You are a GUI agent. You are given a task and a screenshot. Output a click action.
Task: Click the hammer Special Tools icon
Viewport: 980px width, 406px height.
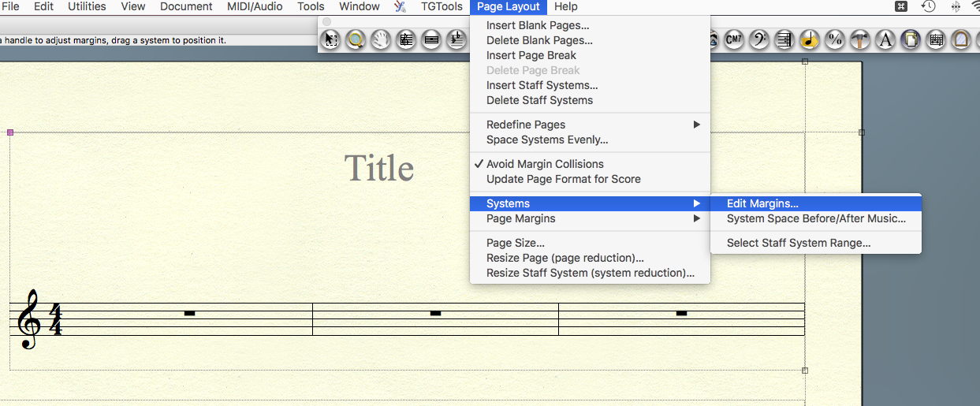coord(860,39)
